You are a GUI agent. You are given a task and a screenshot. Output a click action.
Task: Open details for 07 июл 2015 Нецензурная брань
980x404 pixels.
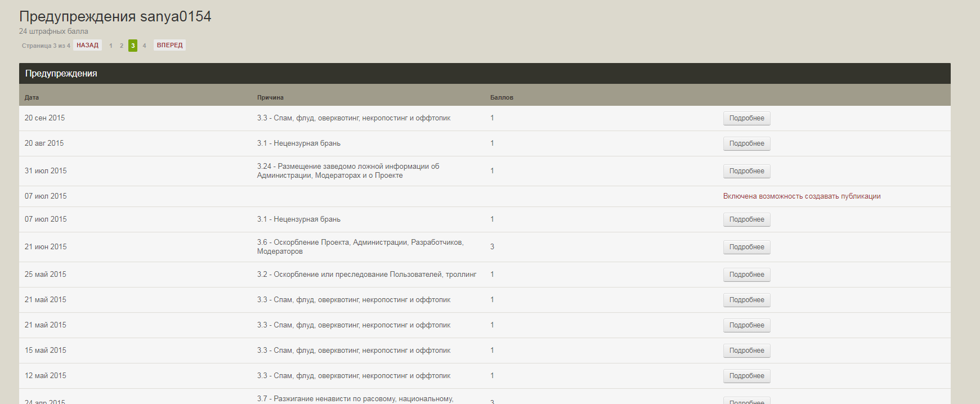point(746,219)
